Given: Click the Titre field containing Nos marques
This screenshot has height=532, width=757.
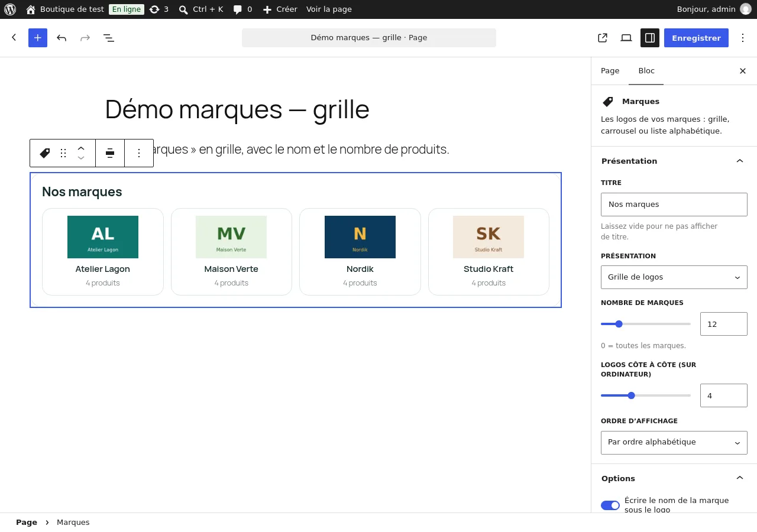Looking at the screenshot, I should tap(674, 205).
